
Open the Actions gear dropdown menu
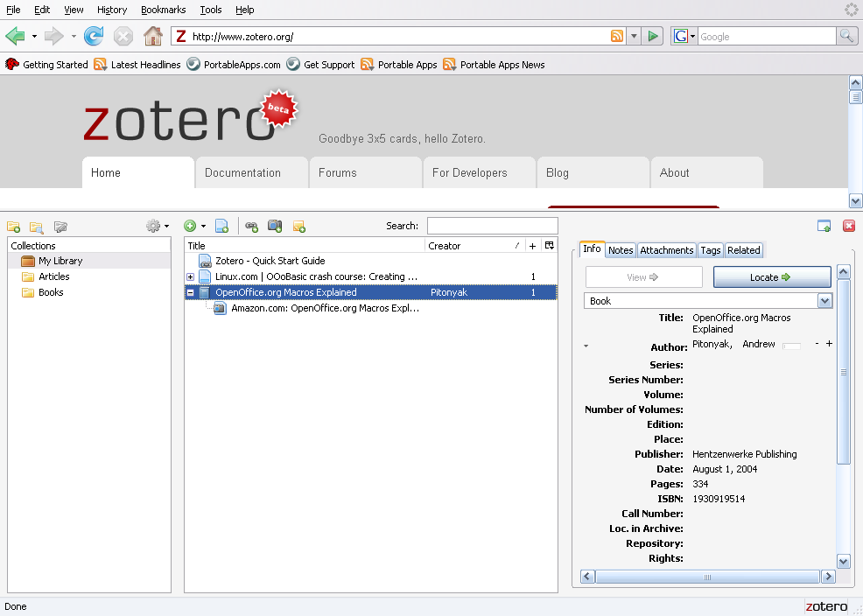[x=158, y=227]
